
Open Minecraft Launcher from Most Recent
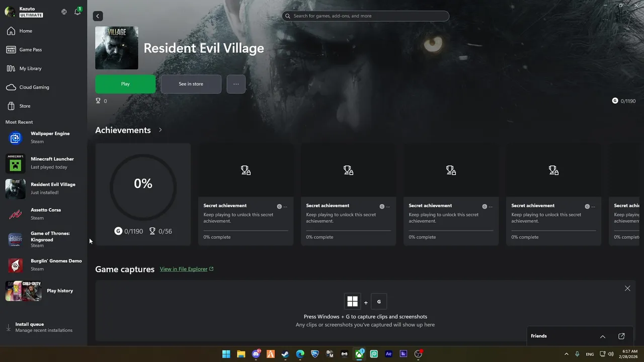44,163
